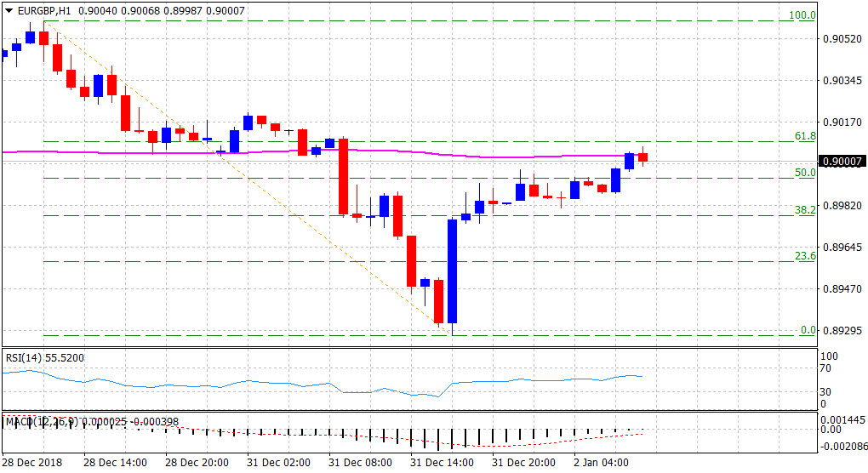Click the 23.6 Fibonacci level label

[x=804, y=256]
